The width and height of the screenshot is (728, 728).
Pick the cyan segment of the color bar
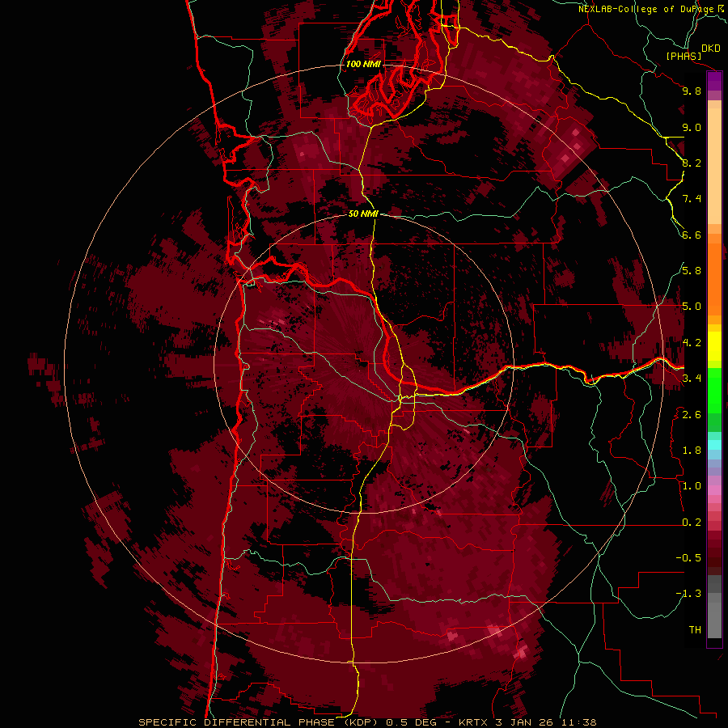tap(714, 445)
